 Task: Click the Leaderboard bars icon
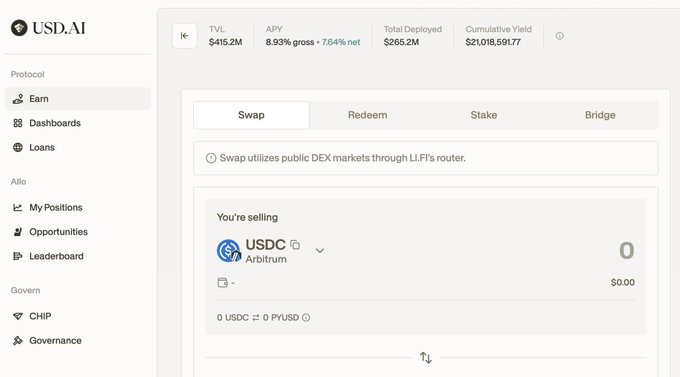point(18,256)
